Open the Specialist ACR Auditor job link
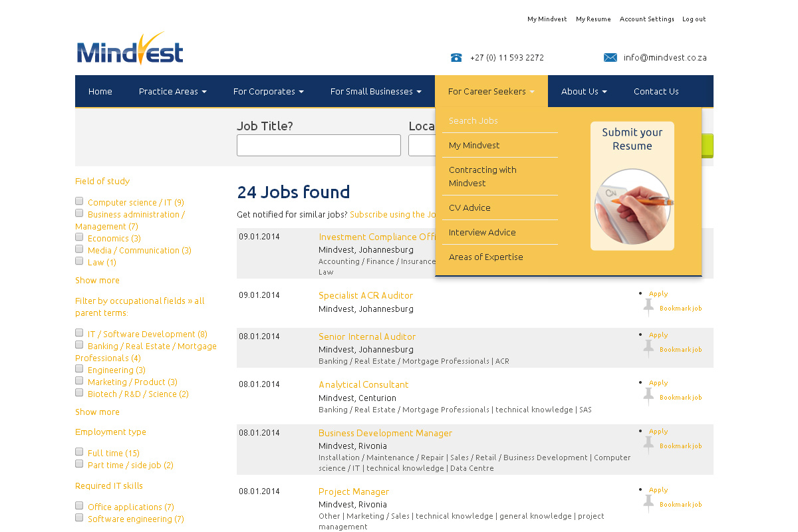Image resolution: width=798 pixels, height=532 pixels. 366,296
